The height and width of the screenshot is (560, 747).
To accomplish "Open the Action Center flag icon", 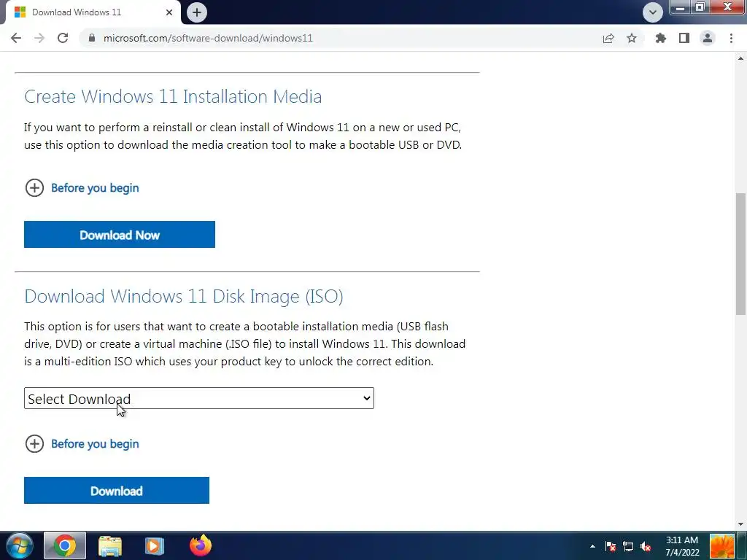I will pyautogui.click(x=611, y=546).
